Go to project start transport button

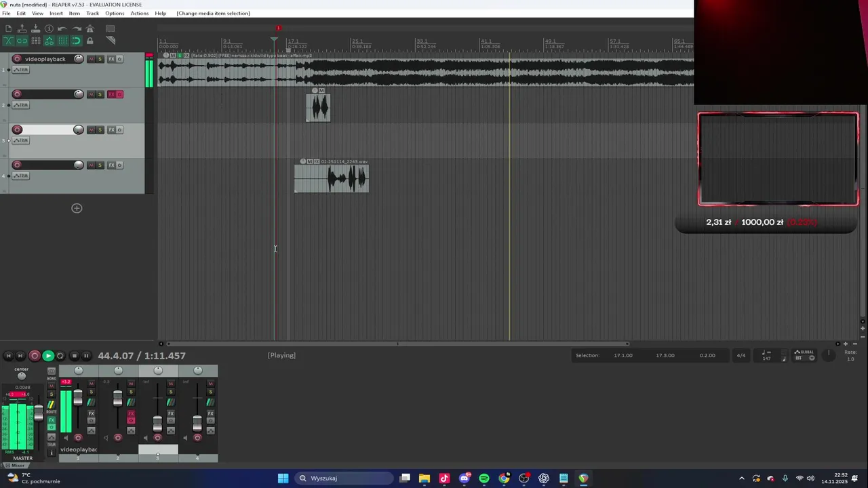coord(8,356)
